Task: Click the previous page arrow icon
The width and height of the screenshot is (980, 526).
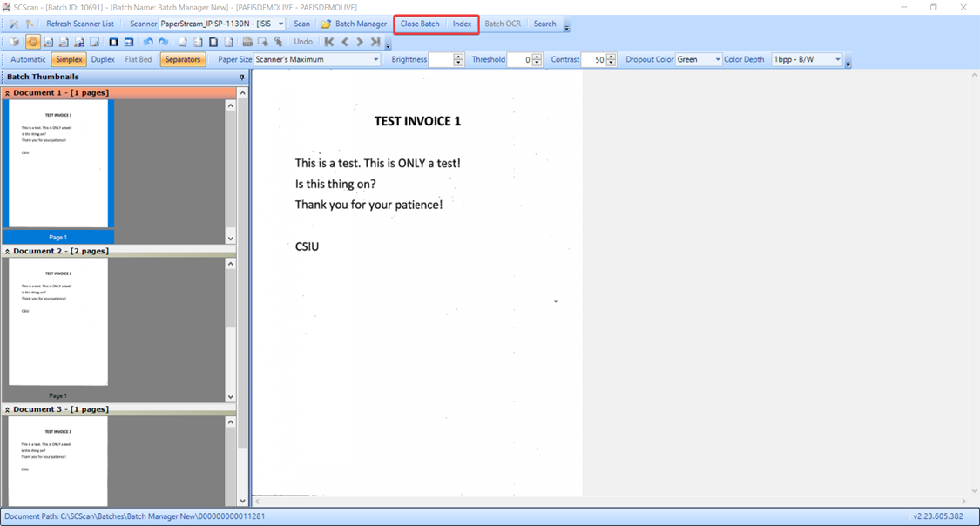Action: tap(345, 42)
